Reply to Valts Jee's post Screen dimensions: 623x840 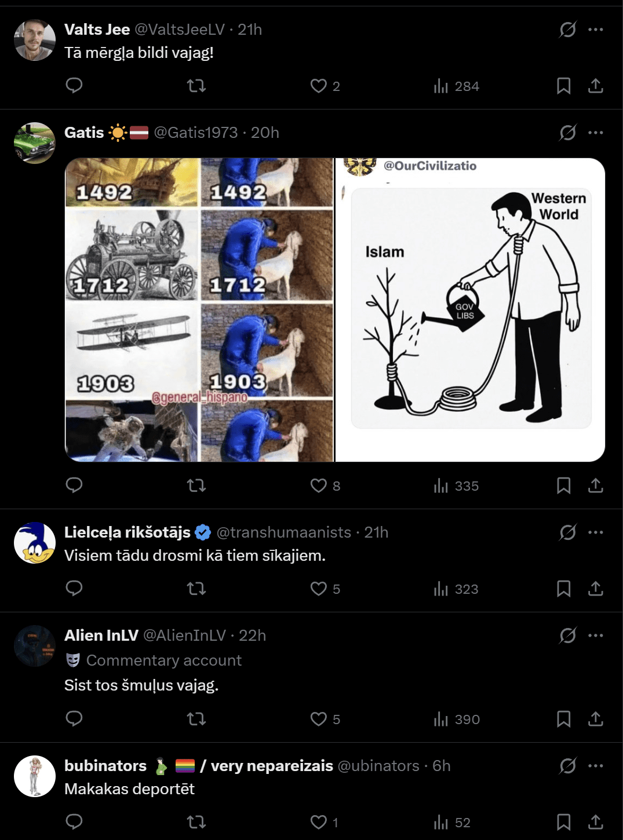coord(74,86)
